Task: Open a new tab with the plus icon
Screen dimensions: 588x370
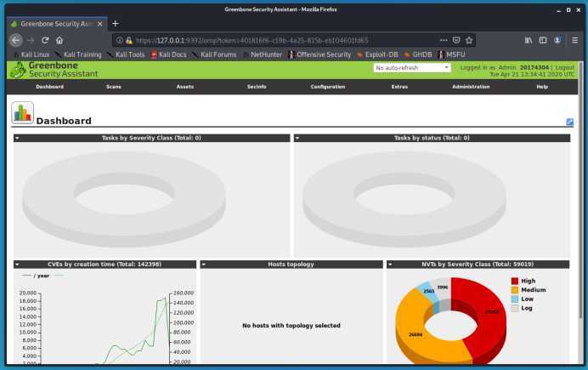Action: click(x=115, y=24)
